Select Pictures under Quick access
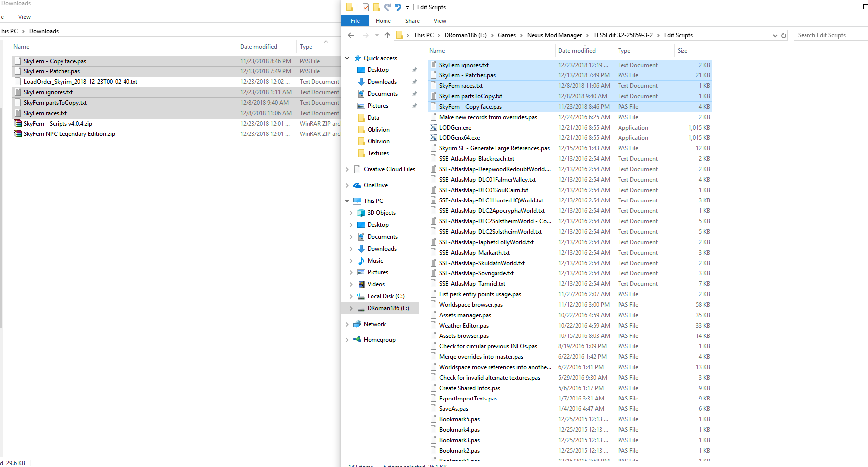 pos(378,106)
